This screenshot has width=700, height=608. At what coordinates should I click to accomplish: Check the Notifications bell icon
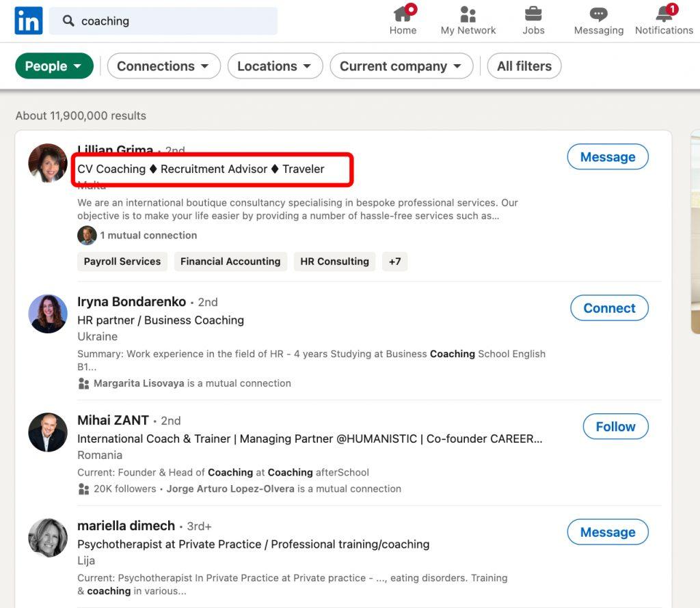(x=664, y=14)
